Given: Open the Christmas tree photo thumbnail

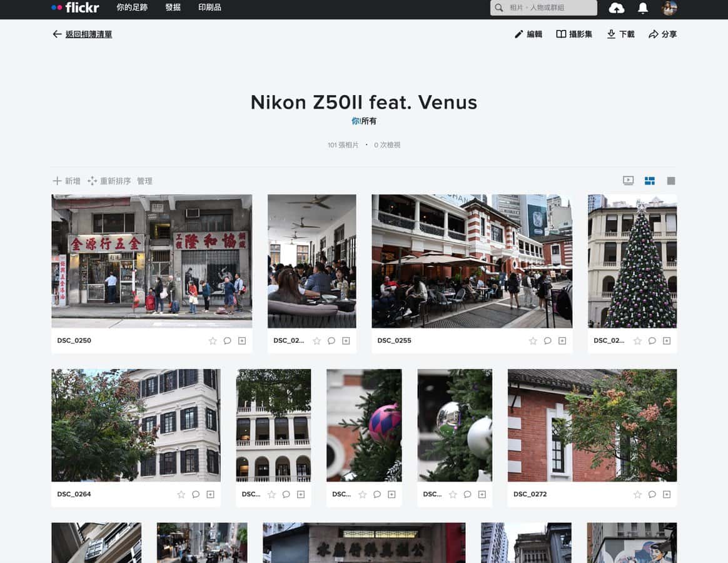Looking at the screenshot, I should click(632, 261).
